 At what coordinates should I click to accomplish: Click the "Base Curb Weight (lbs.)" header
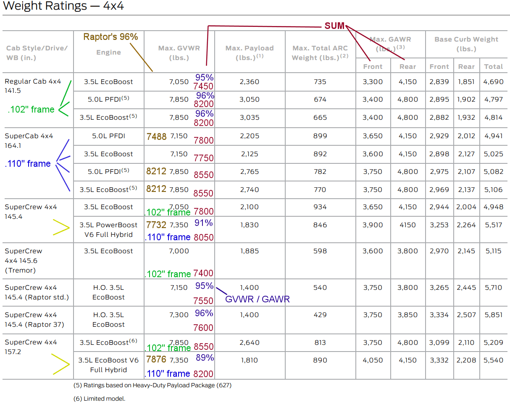pos(466,44)
